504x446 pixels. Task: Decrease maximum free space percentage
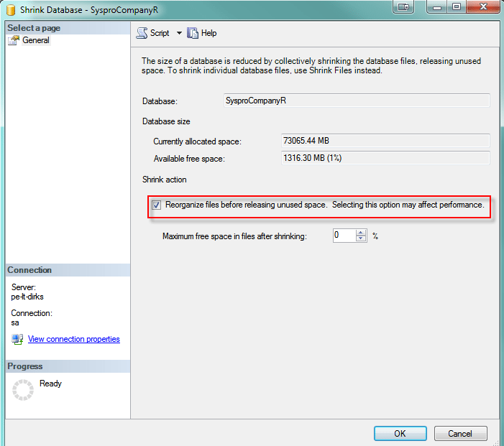(361, 238)
